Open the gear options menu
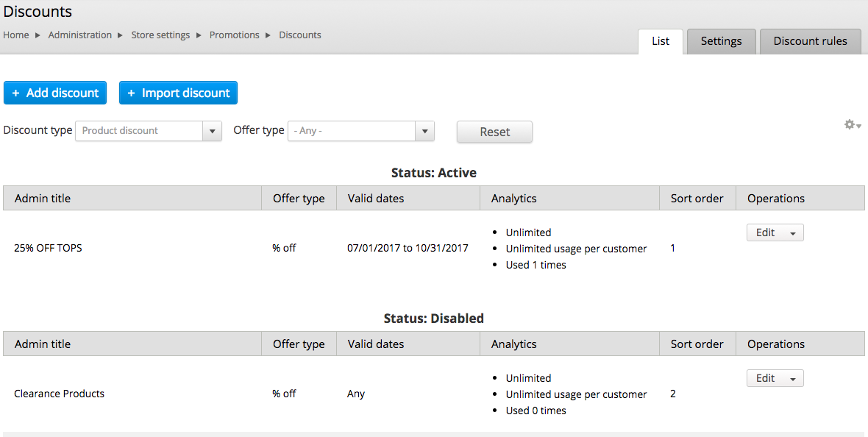 [x=850, y=125]
